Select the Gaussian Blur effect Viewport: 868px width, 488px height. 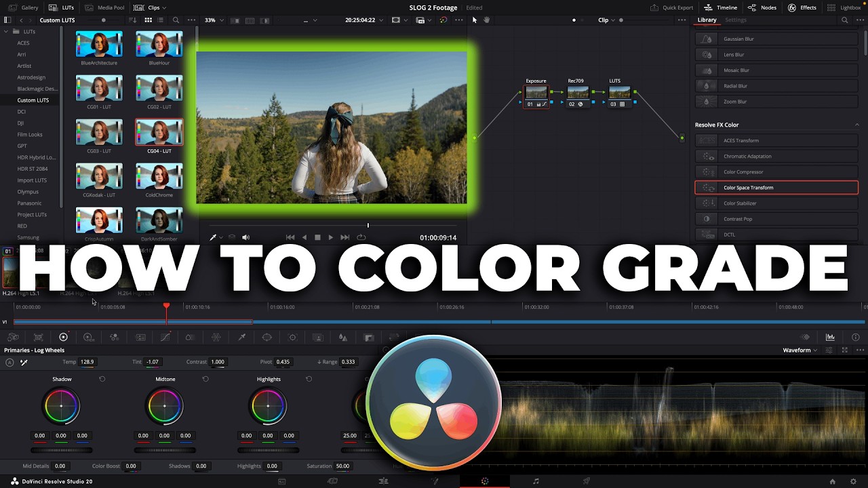tap(776, 39)
